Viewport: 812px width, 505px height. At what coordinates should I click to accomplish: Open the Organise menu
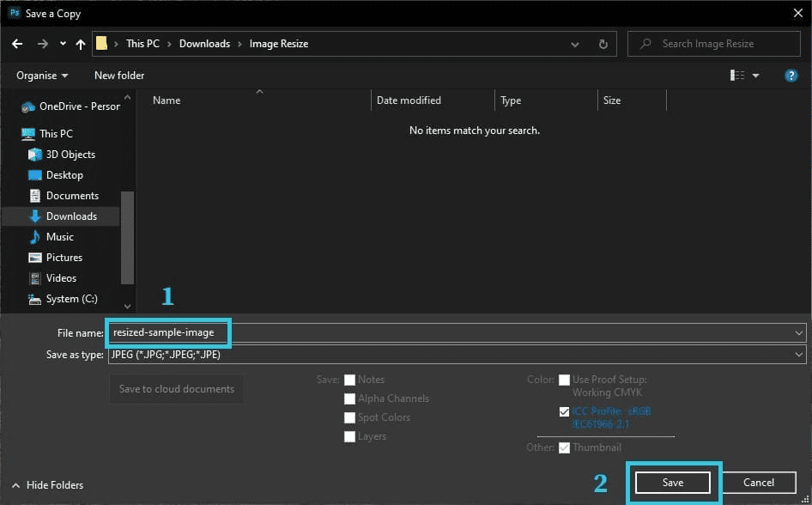tap(42, 76)
